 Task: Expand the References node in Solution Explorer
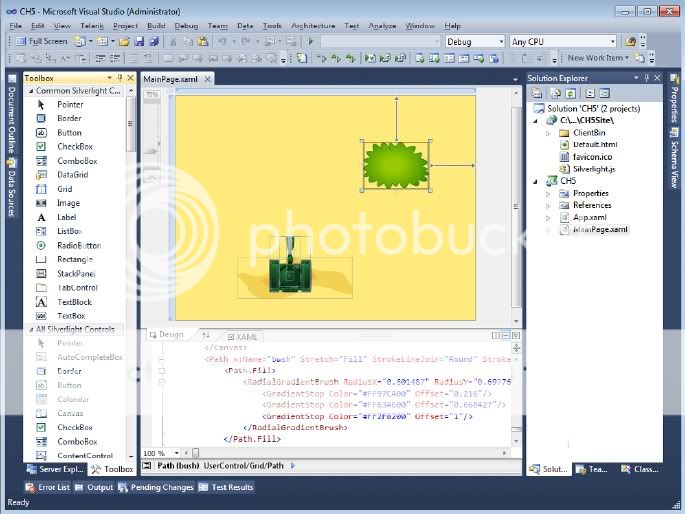pos(548,205)
